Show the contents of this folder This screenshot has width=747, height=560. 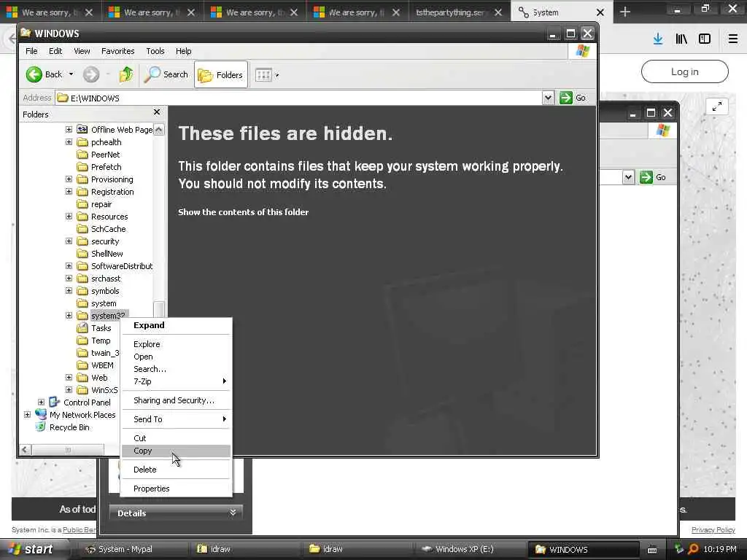pos(243,212)
